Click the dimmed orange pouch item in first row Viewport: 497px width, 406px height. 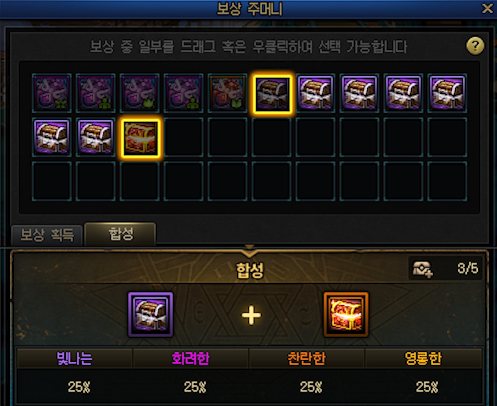pyautogui.click(x=228, y=93)
